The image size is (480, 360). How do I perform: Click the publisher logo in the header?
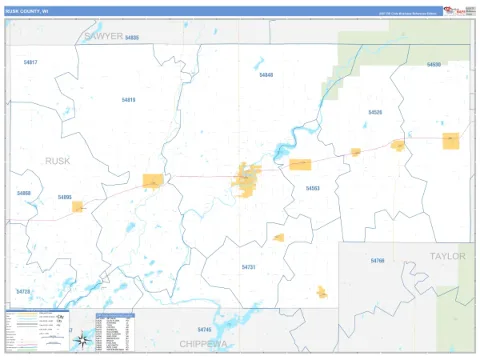[459, 11]
